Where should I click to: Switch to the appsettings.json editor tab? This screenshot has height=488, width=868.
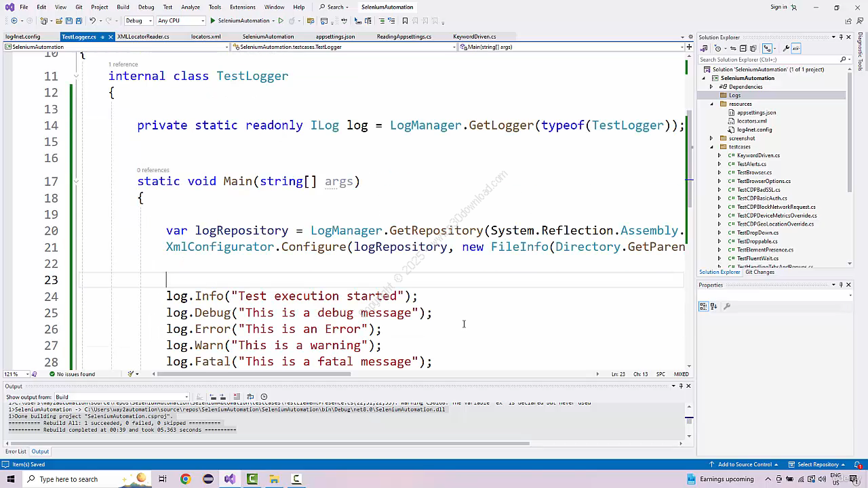coord(335,37)
